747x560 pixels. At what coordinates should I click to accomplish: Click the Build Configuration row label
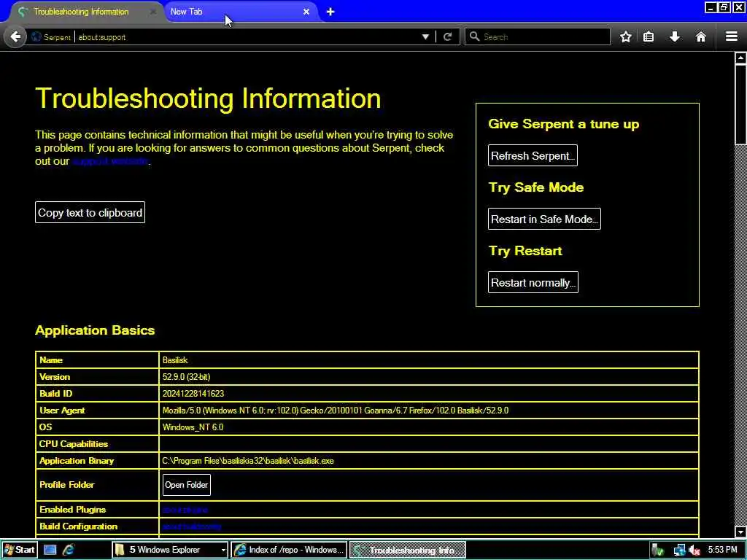(x=78, y=526)
